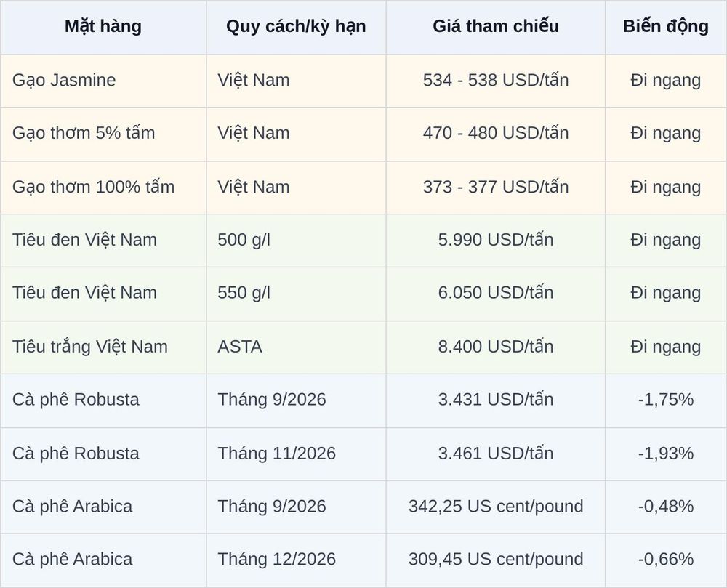Select the Tiêu trắng Việt Nam cell
727x588 pixels.
tap(103, 347)
